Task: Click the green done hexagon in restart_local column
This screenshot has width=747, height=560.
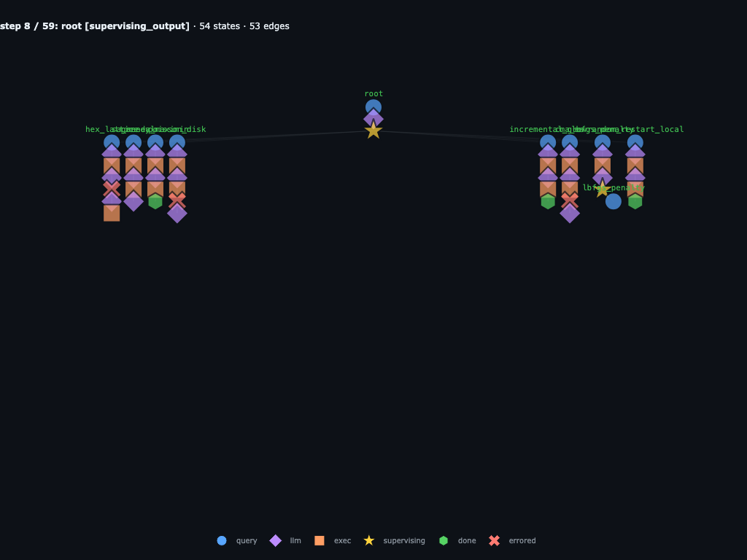Action: (635, 201)
